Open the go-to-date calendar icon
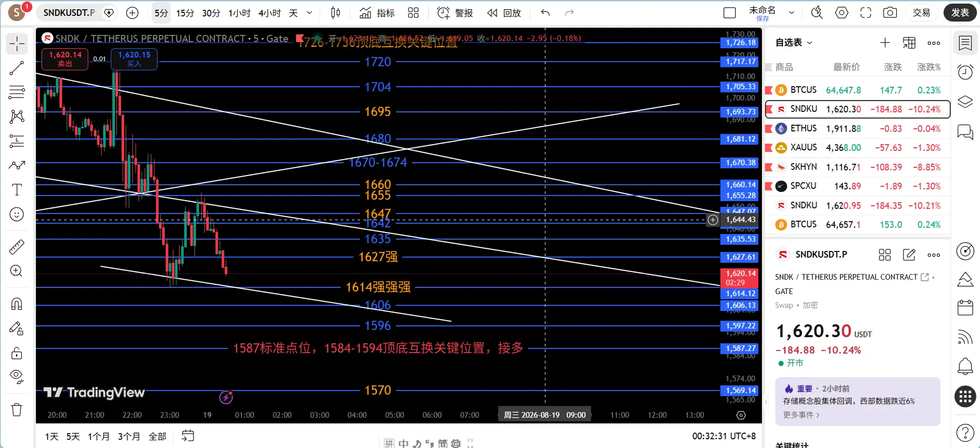980x448 pixels. (x=188, y=436)
